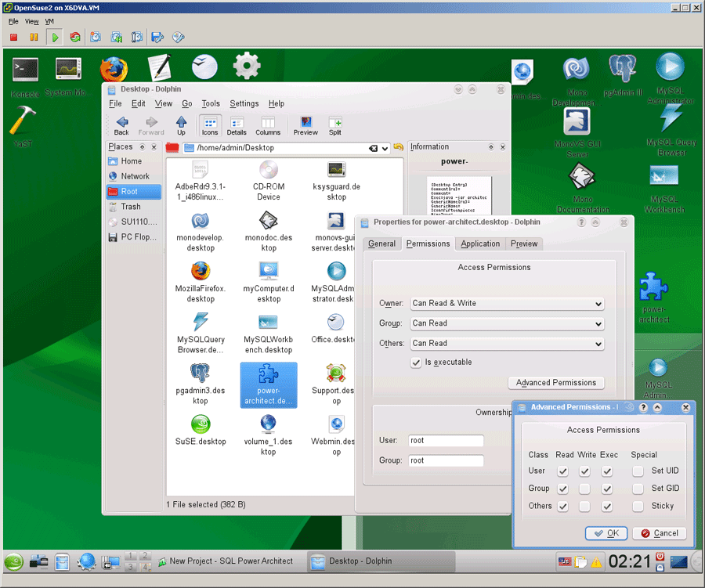
Task: Select pgadmin3.desktop file in Dolphin
Action: pos(201,384)
